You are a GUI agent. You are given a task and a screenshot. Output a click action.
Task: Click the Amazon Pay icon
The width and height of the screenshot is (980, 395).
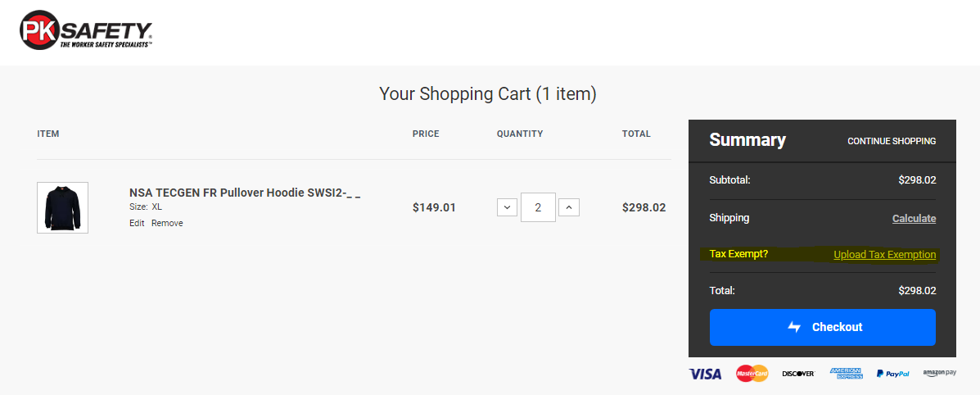[x=939, y=373]
